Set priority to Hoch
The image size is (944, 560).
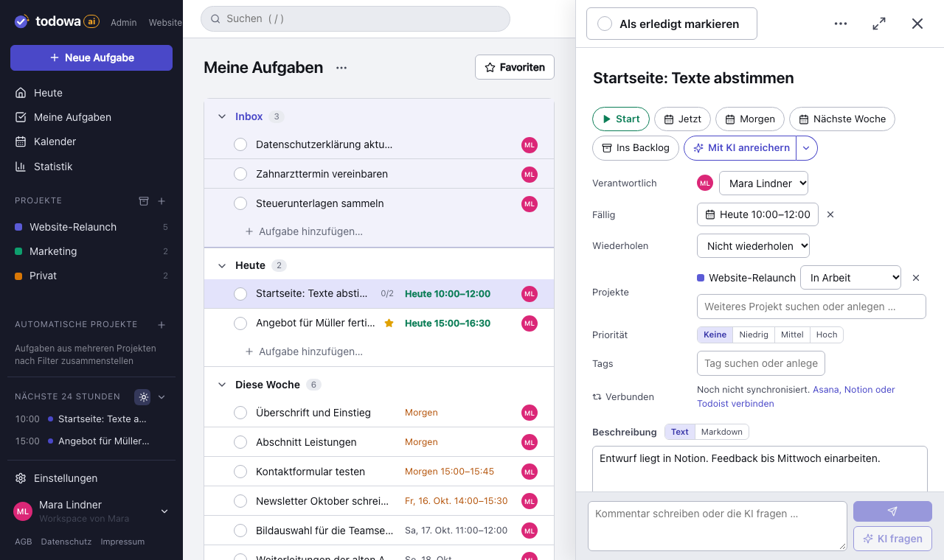pyautogui.click(x=827, y=335)
